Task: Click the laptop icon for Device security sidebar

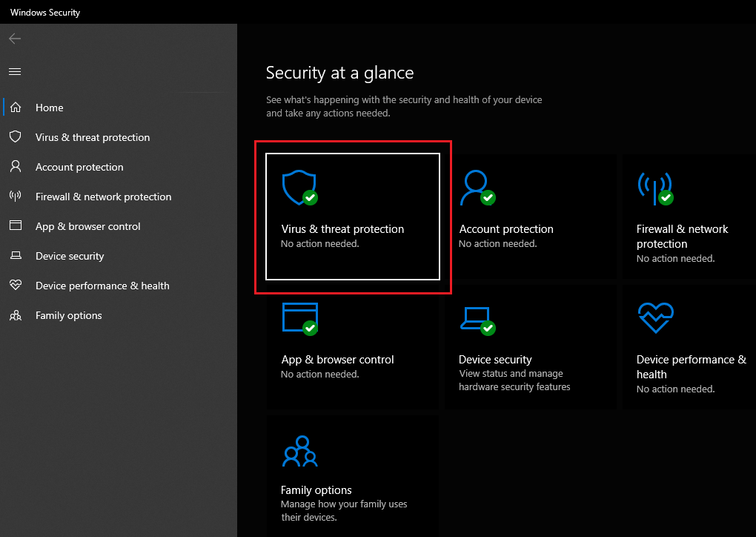Action: pyautogui.click(x=16, y=255)
